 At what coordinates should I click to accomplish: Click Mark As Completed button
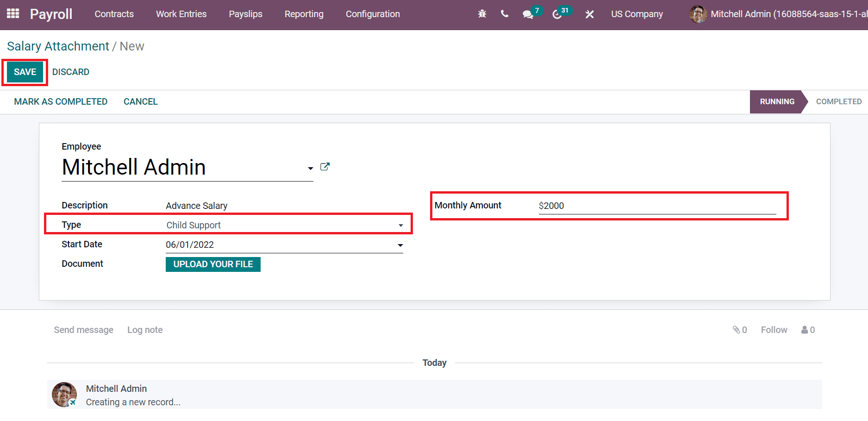coord(61,101)
